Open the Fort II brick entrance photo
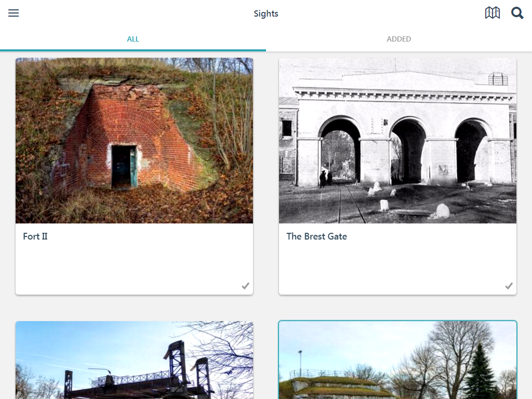Viewport: 532px width, 399px height. (135, 140)
